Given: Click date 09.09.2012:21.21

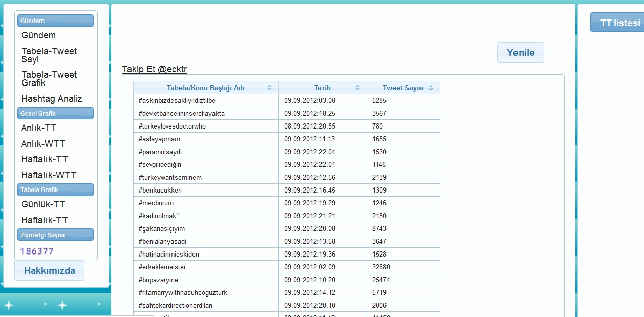Looking at the screenshot, I should 310,216.
